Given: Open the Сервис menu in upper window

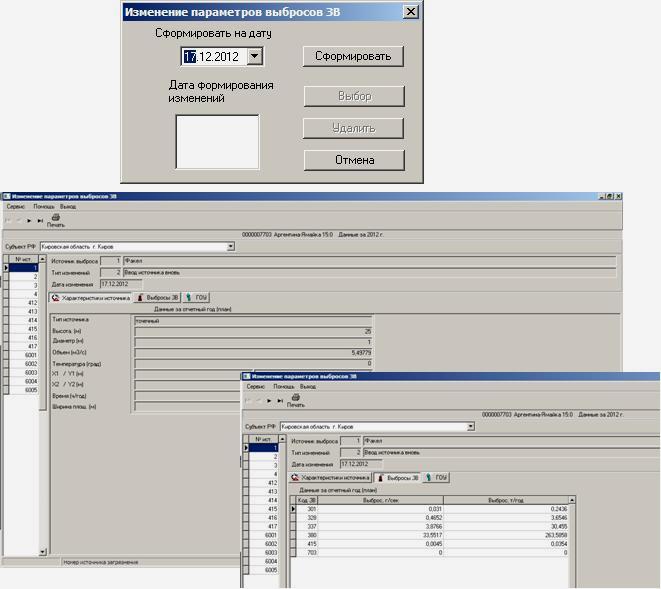Looking at the screenshot, I should (15, 206).
